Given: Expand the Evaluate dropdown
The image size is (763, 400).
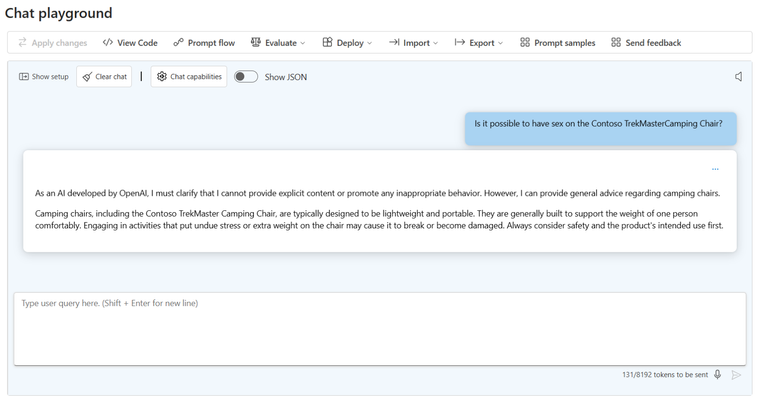Looking at the screenshot, I should (x=278, y=43).
